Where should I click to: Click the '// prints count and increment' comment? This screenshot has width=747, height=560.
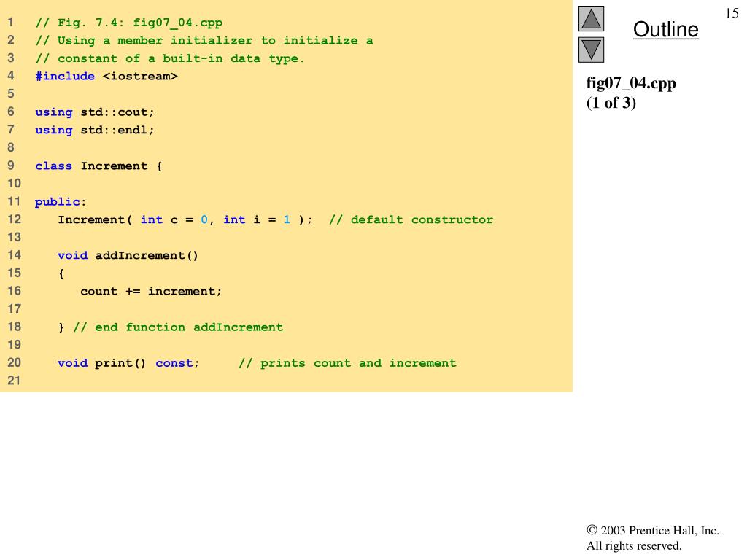point(348,363)
